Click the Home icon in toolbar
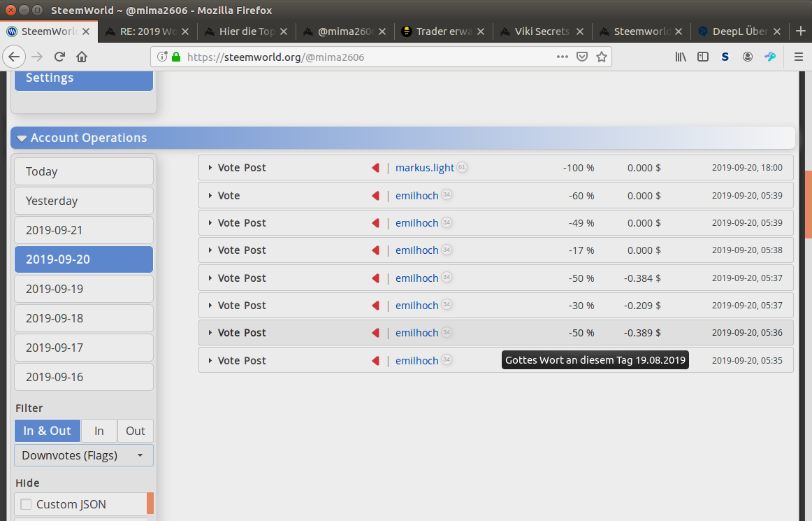The width and height of the screenshot is (812, 521). pos(82,57)
